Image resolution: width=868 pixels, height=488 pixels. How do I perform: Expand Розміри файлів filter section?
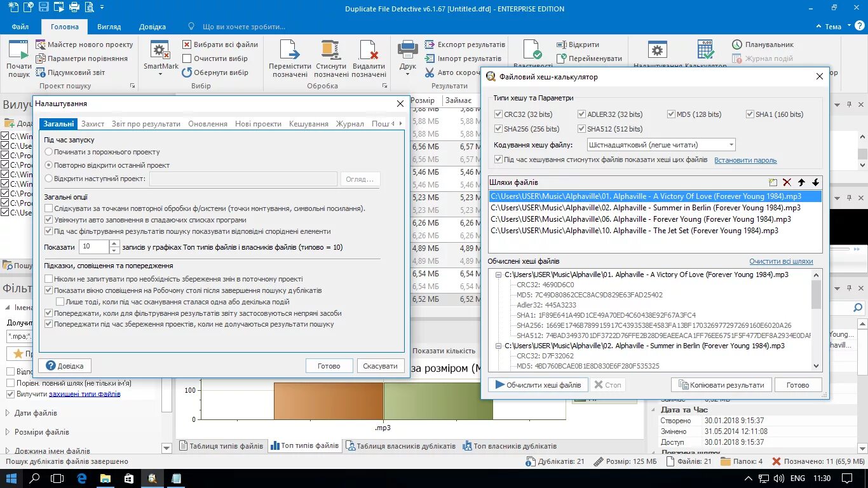9,432
